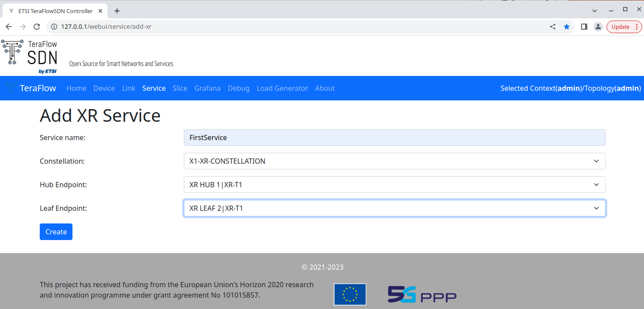Go to the Device menu item
The width and height of the screenshot is (644, 309).
coord(104,88)
